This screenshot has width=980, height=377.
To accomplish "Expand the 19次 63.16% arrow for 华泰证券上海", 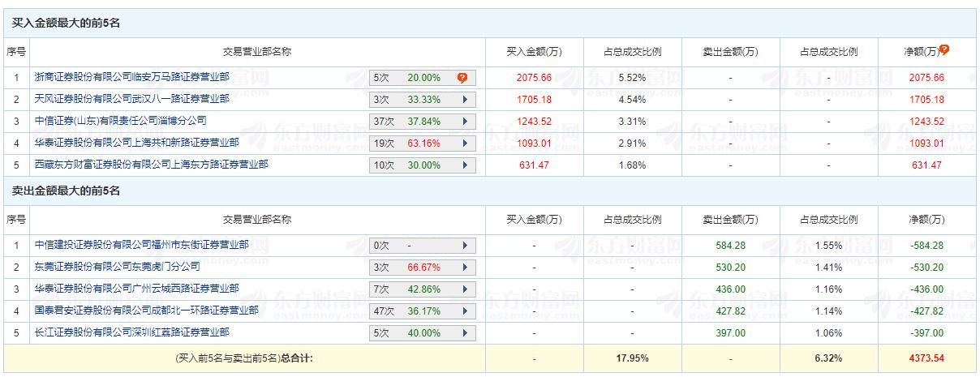I will pos(465,144).
